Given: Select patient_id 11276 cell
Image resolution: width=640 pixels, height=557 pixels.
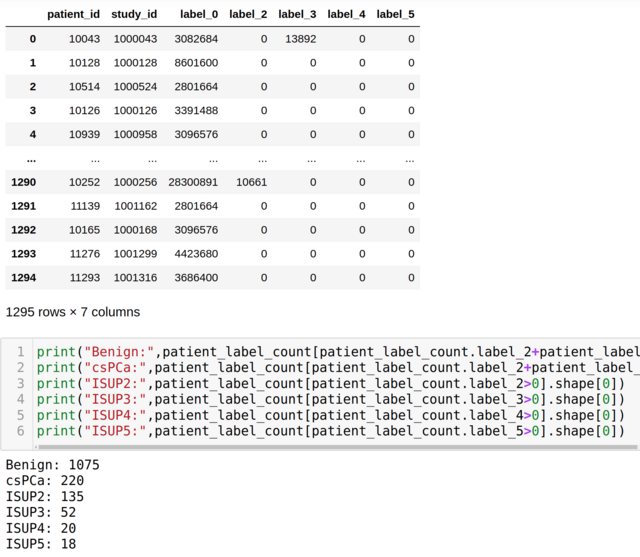Looking at the screenshot, I should (x=85, y=254).
